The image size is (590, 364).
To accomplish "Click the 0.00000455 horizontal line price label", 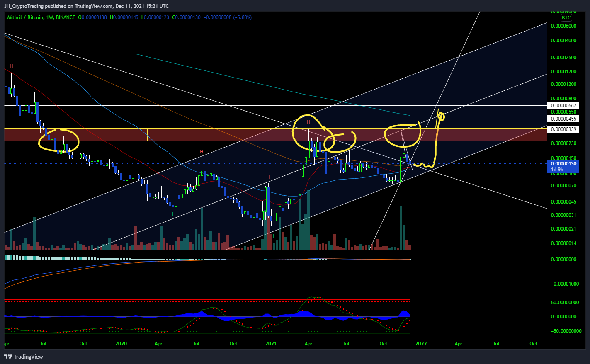I will pos(563,119).
